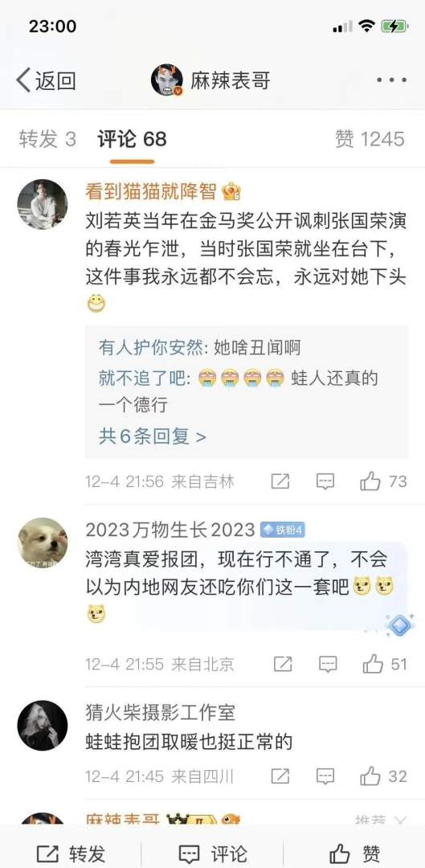The image size is (425, 868).
Task: Open the three-dot more options menu
Action: [391, 80]
